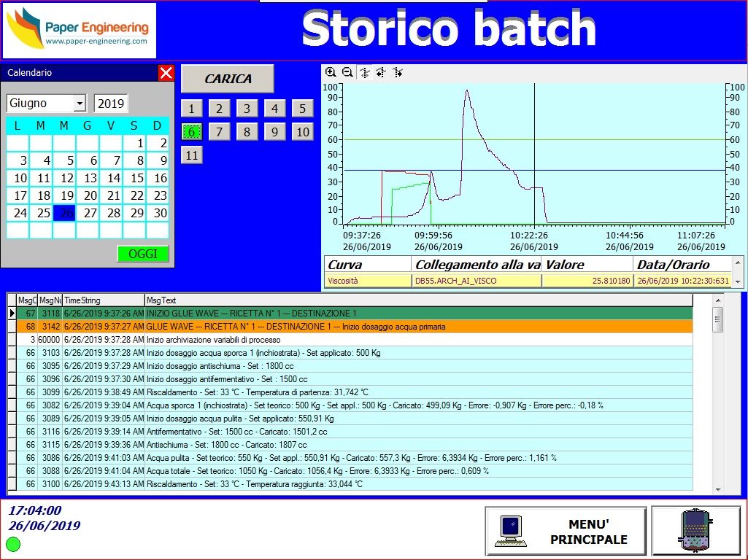
Task: Select the chart crosshair cursor tool
Action: tap(363, 72)
